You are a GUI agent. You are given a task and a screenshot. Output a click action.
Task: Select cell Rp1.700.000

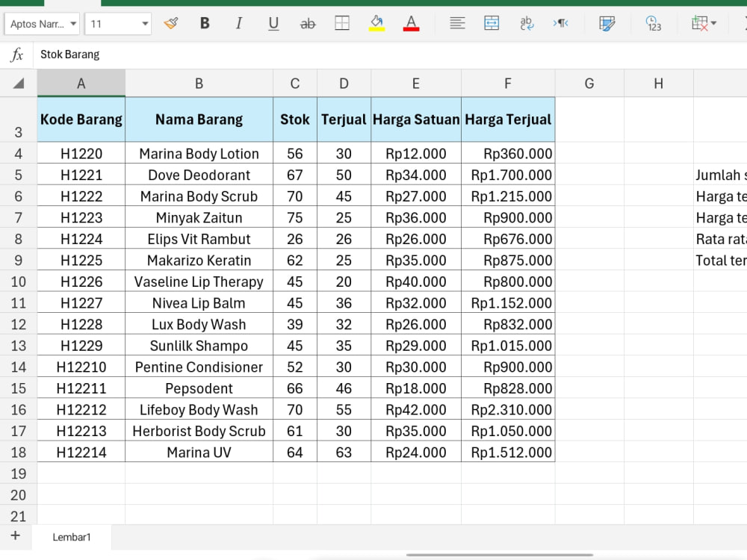508,175
